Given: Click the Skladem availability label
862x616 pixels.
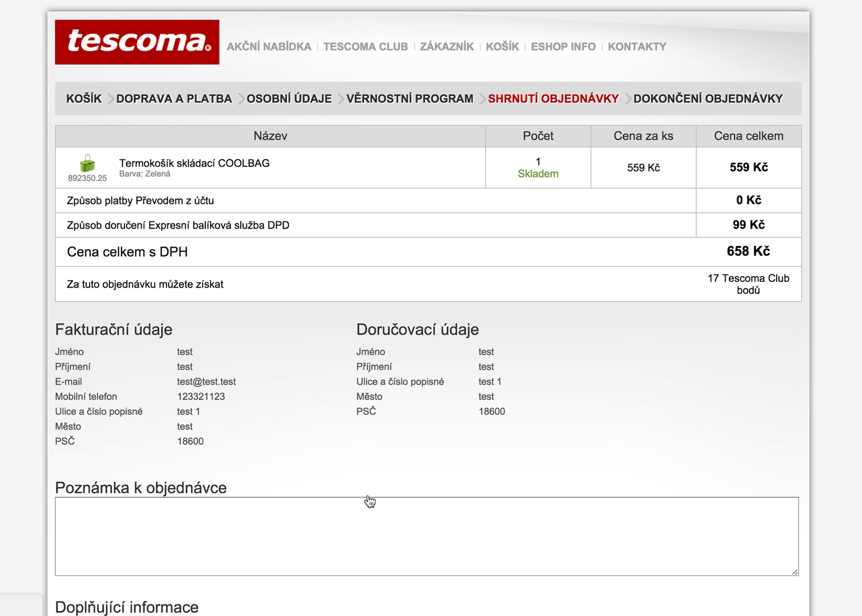Looking at the screenshot, I should point(538,174).
